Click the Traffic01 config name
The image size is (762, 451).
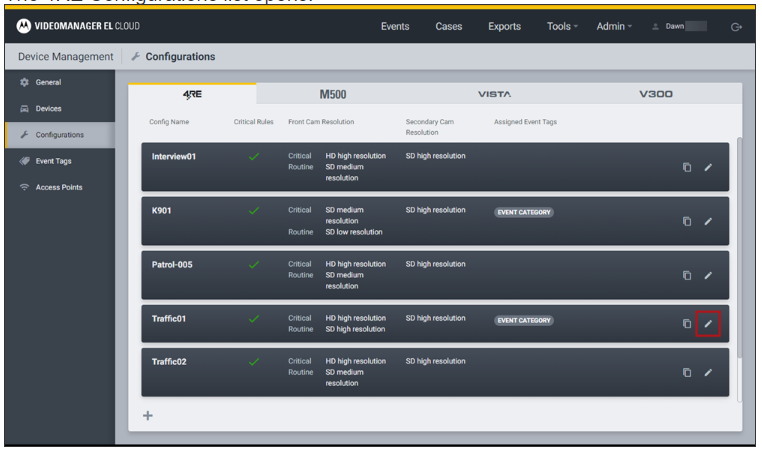[169, 318]
